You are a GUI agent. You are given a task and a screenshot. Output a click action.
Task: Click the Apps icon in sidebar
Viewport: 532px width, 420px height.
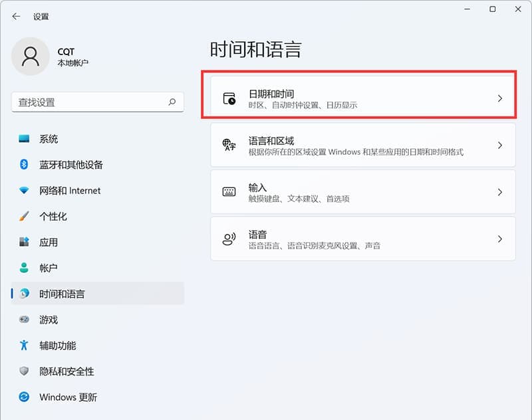pos(25,243)
